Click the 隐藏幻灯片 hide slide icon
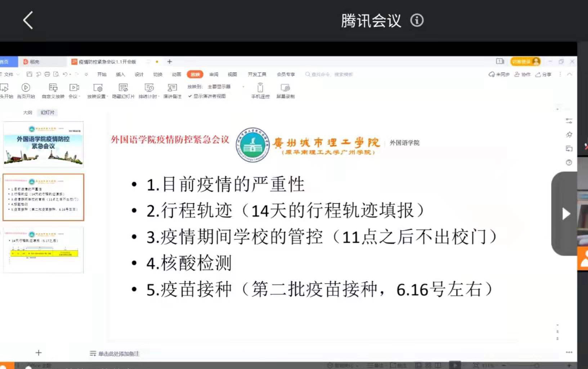The image size is (588, 369). [x=123, y=88]
